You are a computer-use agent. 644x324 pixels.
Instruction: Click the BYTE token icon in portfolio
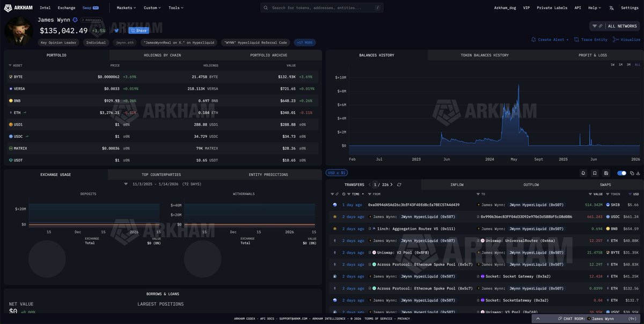(11, 77)
